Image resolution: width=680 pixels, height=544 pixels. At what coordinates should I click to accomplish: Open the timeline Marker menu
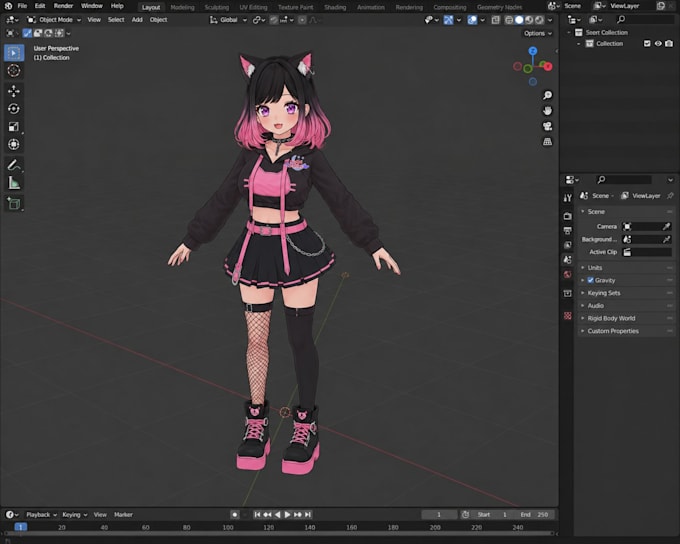(123, 515)
